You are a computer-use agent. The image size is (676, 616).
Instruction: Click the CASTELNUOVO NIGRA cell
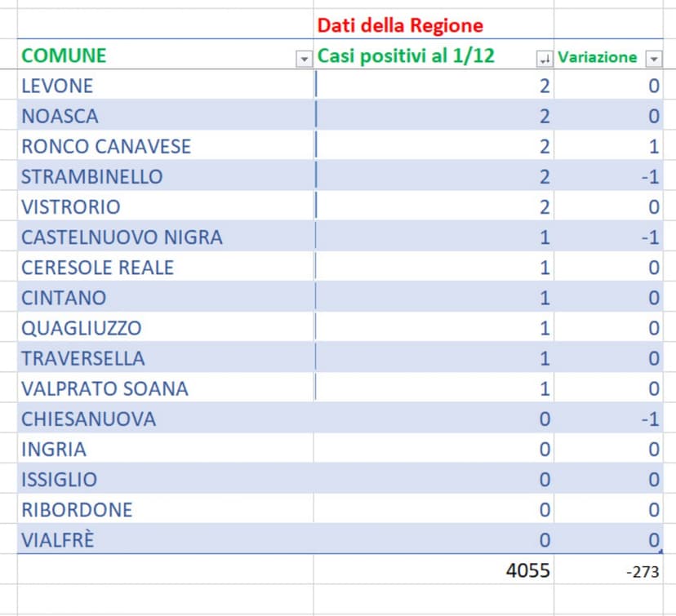(x=122, y=237)
